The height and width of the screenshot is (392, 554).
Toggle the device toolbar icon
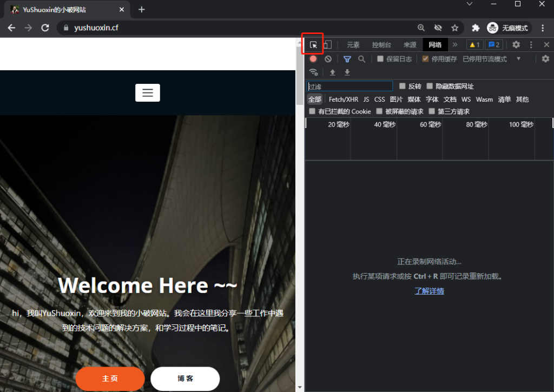click(x=327, y=45)
